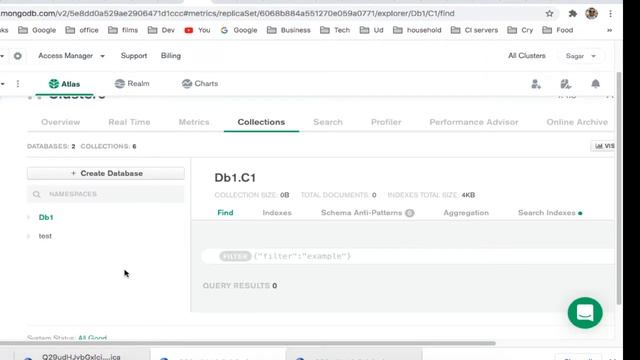Viewport: 640px width, 360px height.
Task: Expand the test database tree
Action: click(x=29, y=236)
